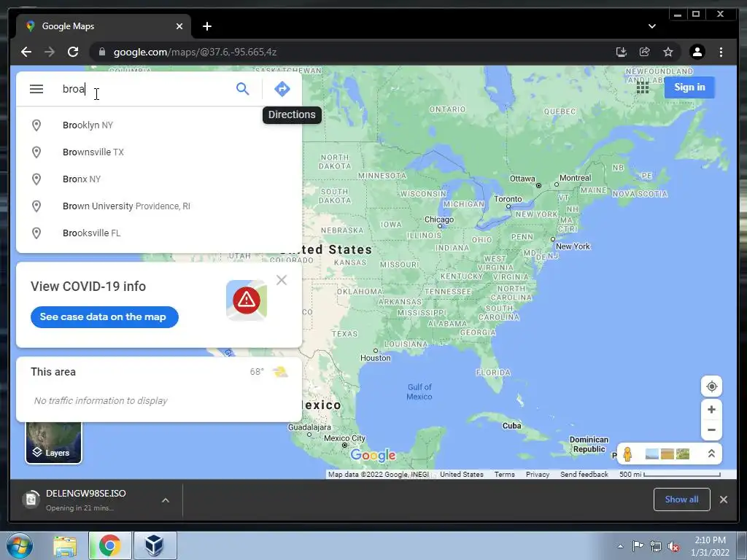Click the install app icon in address bar
This screenshot has height=560, width=747.
(x=621, y=52)
